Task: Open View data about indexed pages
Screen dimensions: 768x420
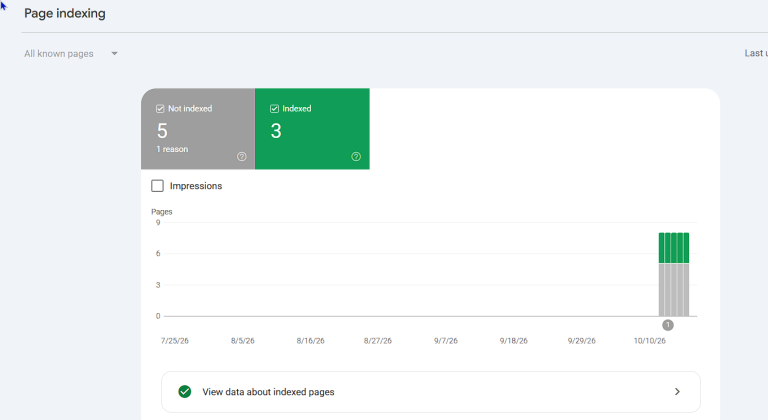Action: [431, 392]
